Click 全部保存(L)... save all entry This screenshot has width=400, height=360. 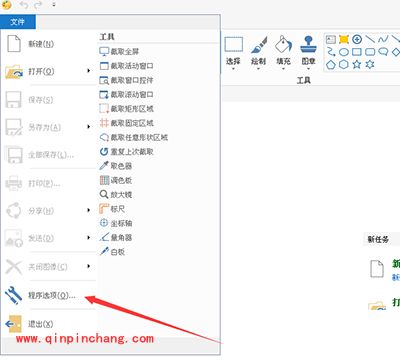tap(48, 155)
